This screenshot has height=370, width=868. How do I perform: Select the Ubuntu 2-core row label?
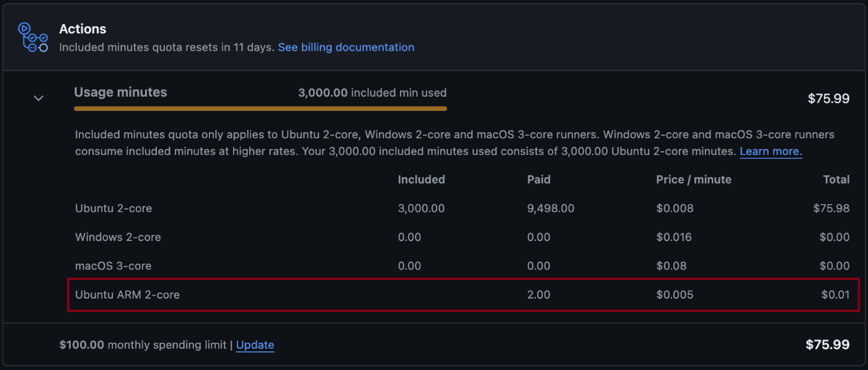coord(113,208)
